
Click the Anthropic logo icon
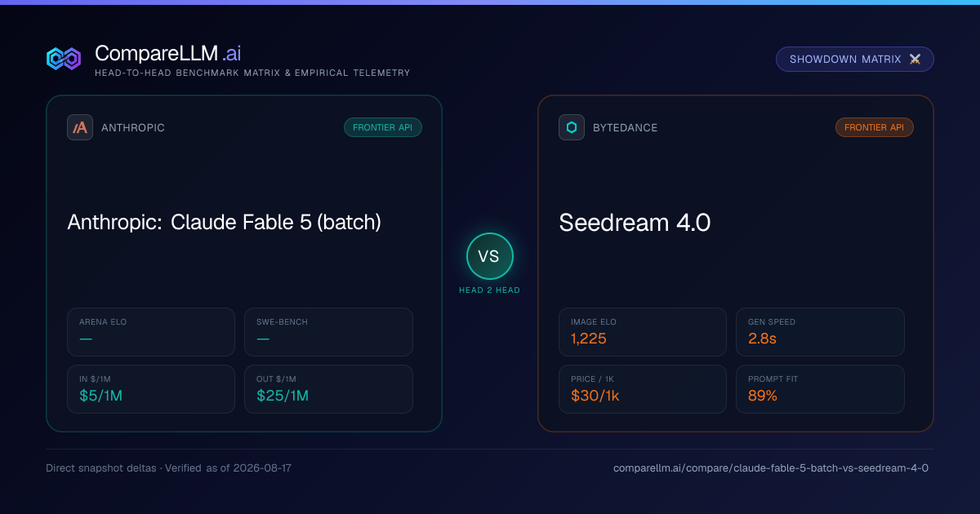pyautogui.click(x=80, y=127)
